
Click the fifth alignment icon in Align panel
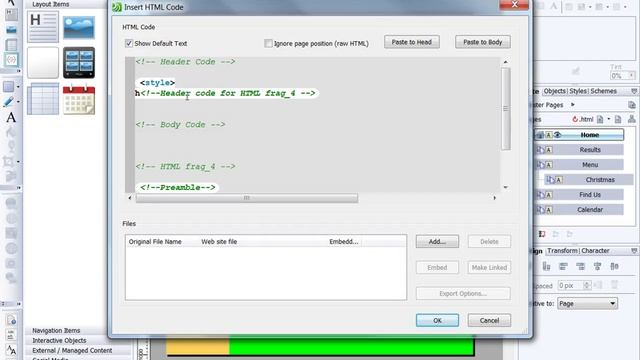(614, 267)
